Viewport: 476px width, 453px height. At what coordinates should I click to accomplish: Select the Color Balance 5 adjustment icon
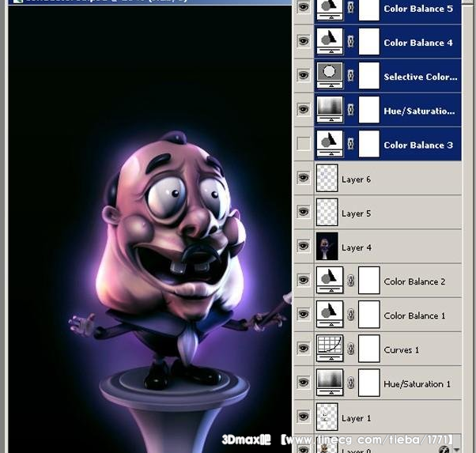330,9
